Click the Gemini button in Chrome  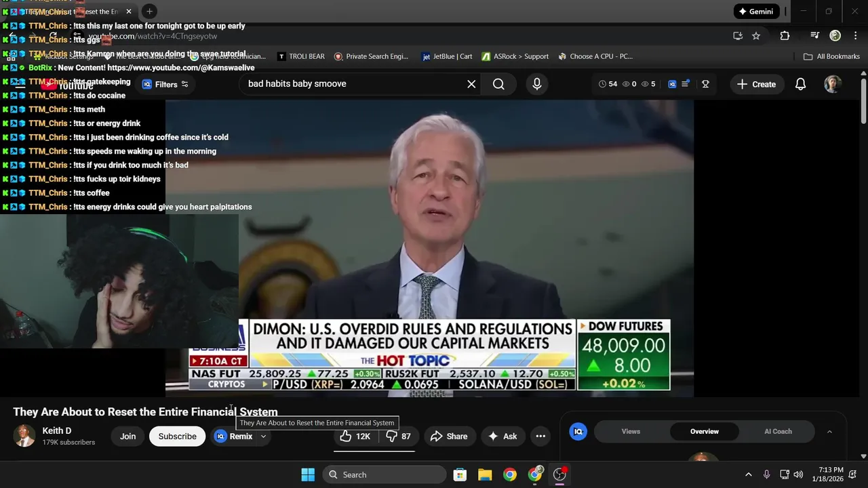click(x=755, y=12)
